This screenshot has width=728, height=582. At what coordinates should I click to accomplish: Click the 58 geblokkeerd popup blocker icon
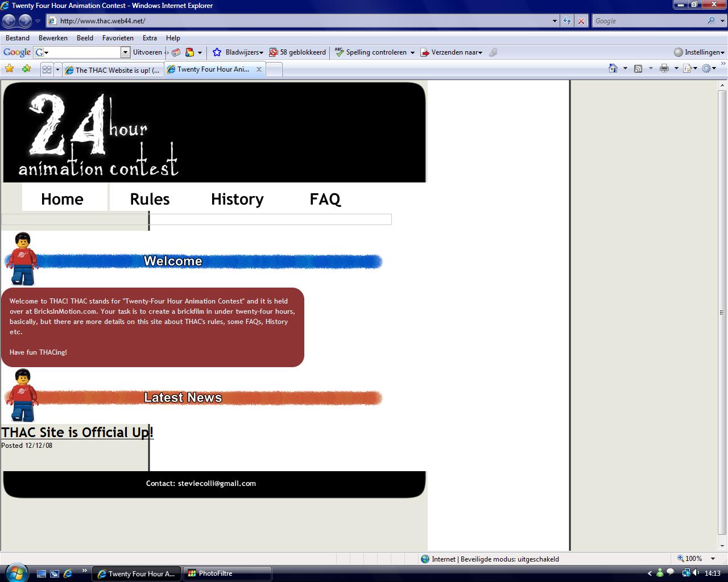click(x=297, y=52)
